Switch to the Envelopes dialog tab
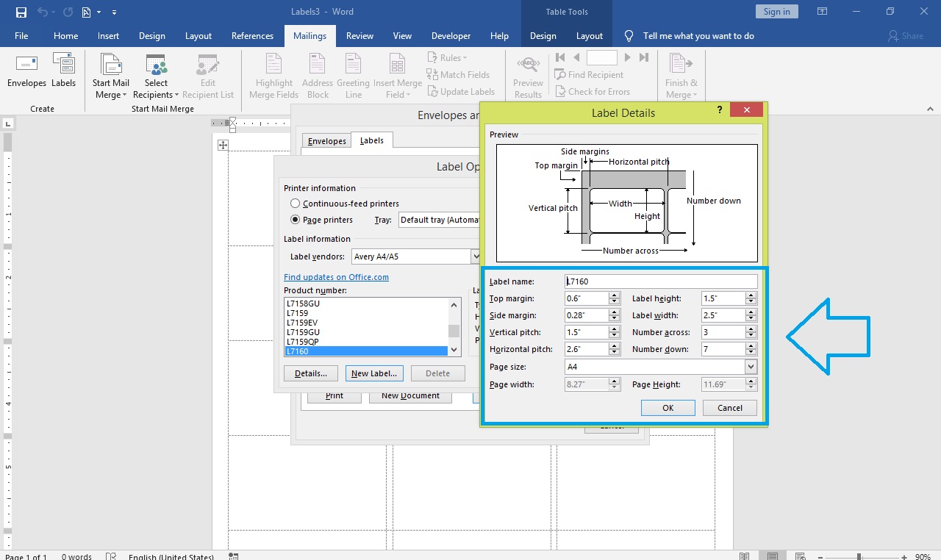 tap(326, 141)
